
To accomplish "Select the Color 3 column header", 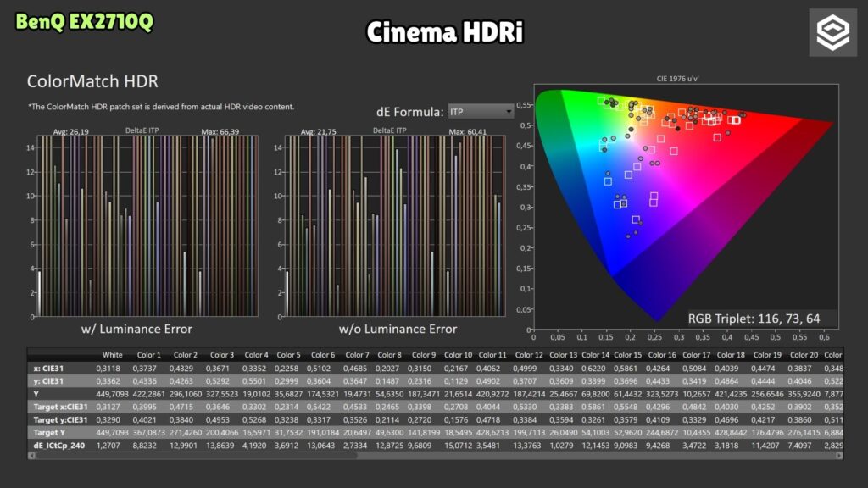I will point(221,355).
